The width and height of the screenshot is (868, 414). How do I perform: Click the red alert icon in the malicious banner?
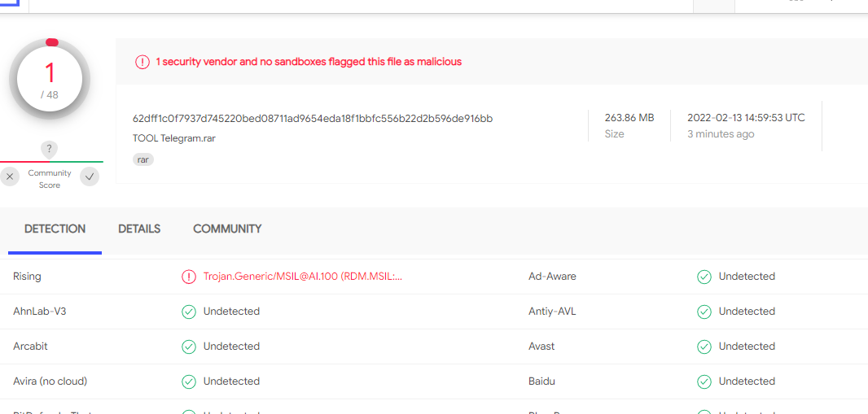[142, 62]
